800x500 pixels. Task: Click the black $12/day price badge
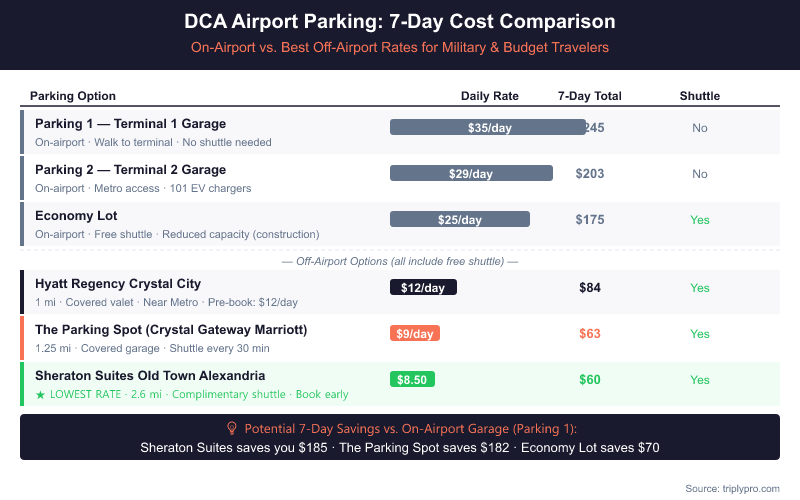click(423, 287)
